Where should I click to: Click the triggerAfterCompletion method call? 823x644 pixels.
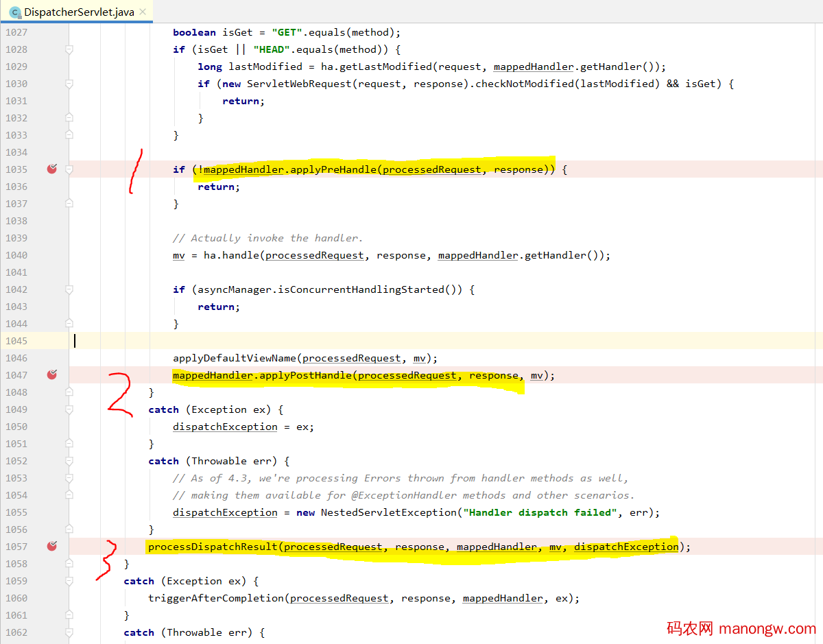click(216, 598)
